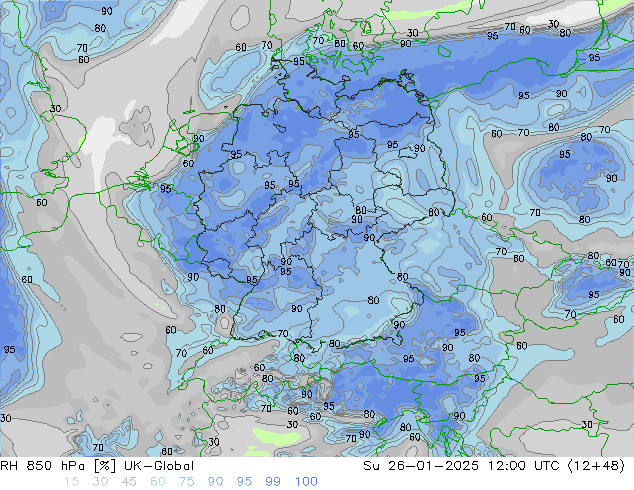Select legend value 30 in color scale
Viewport: 634px width, 490px height.
[x=100, y=482]
